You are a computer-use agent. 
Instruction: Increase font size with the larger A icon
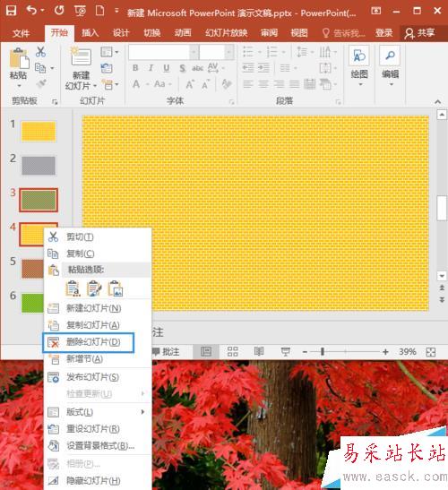(190, 84)
